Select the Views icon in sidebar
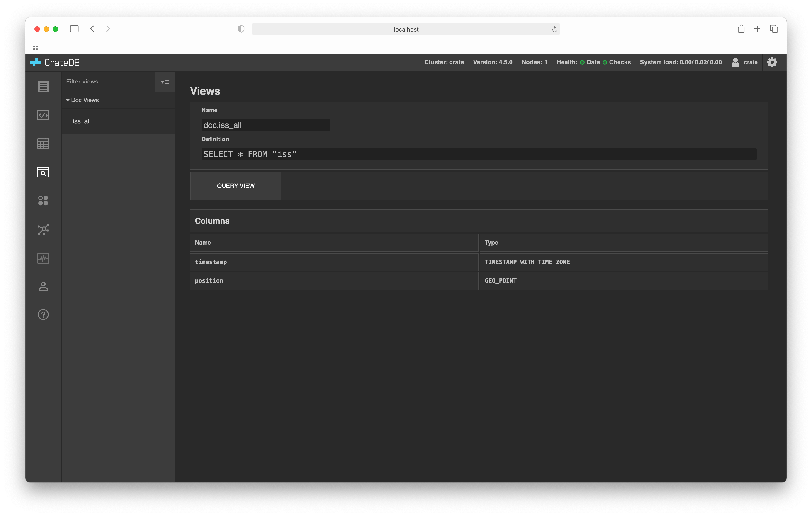Image resolution: width=812 pixels, height=516 pixels. pyautogui.click(x=43, y=172)
